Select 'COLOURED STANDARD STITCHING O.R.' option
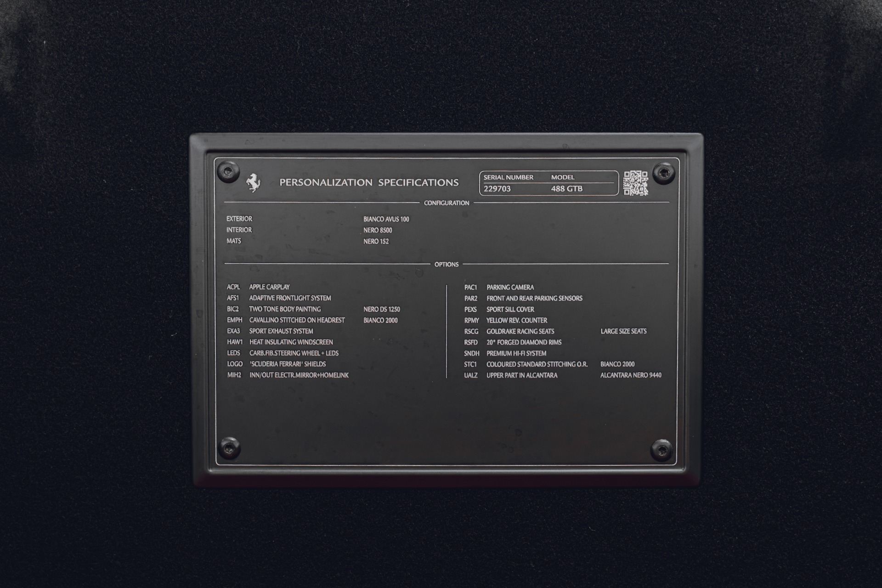This screenshot has width=882, height=588. tap(537, 364)
